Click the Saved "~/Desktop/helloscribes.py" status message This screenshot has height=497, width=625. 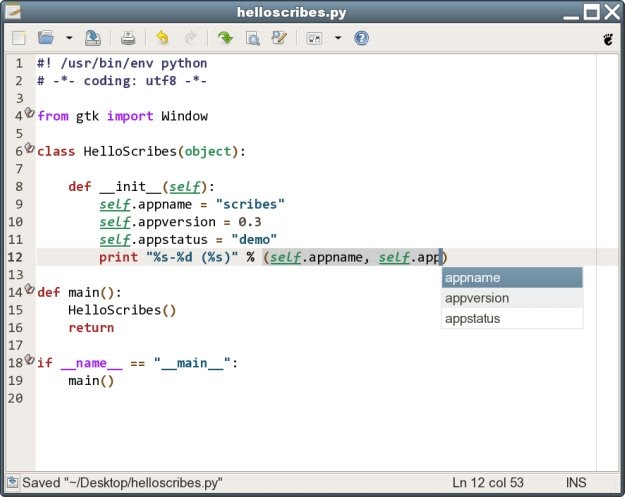click(x=122, y=483)
